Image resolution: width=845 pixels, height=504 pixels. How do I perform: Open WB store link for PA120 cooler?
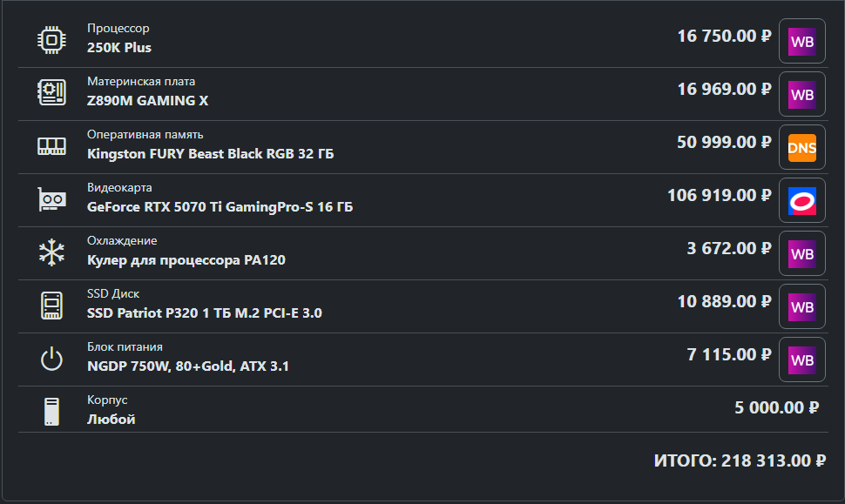coord(802,253)
